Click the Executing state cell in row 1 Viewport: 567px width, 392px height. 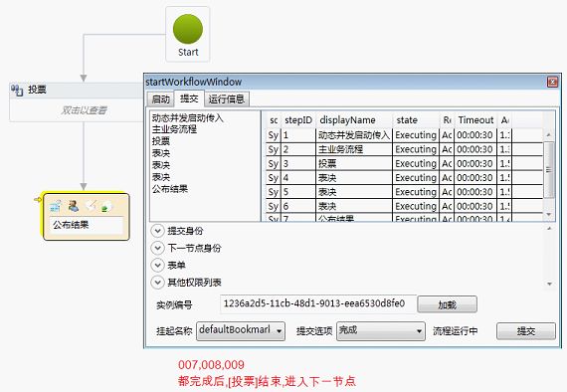click(x=416, y=135)
